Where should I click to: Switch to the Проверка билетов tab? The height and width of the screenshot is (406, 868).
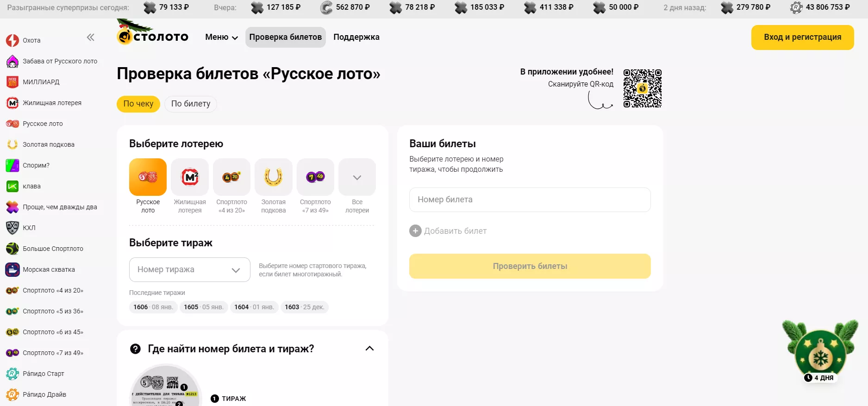coord(285,37)
